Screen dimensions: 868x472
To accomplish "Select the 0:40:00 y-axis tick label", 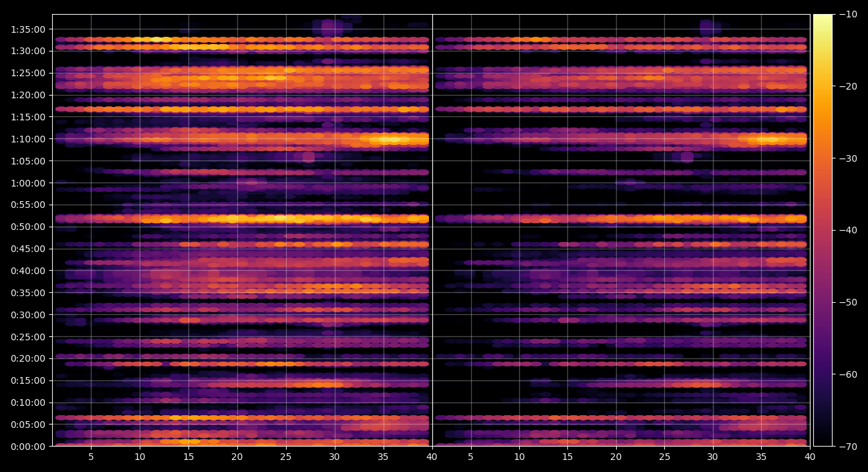I will click(28, 271).
